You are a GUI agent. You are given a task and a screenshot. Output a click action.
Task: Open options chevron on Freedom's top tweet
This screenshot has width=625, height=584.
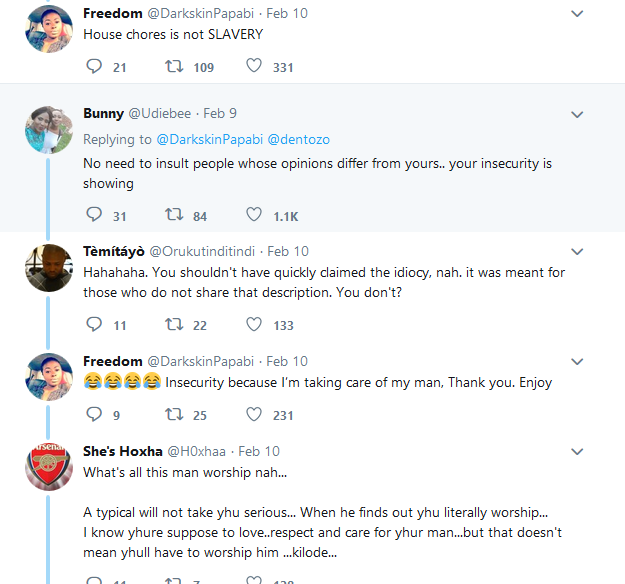577,14
